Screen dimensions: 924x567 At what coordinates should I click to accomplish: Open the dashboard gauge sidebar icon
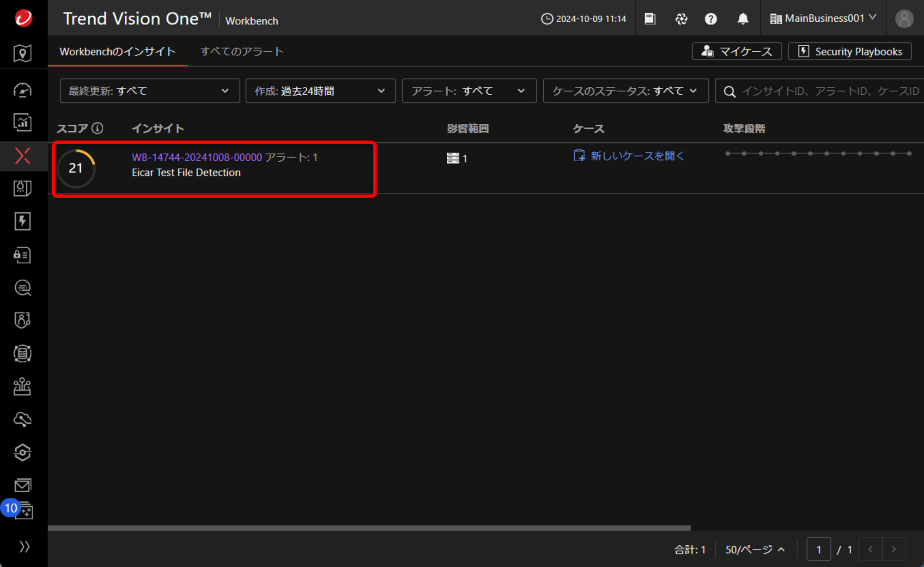pyautogui.click(x=23, y=90)
